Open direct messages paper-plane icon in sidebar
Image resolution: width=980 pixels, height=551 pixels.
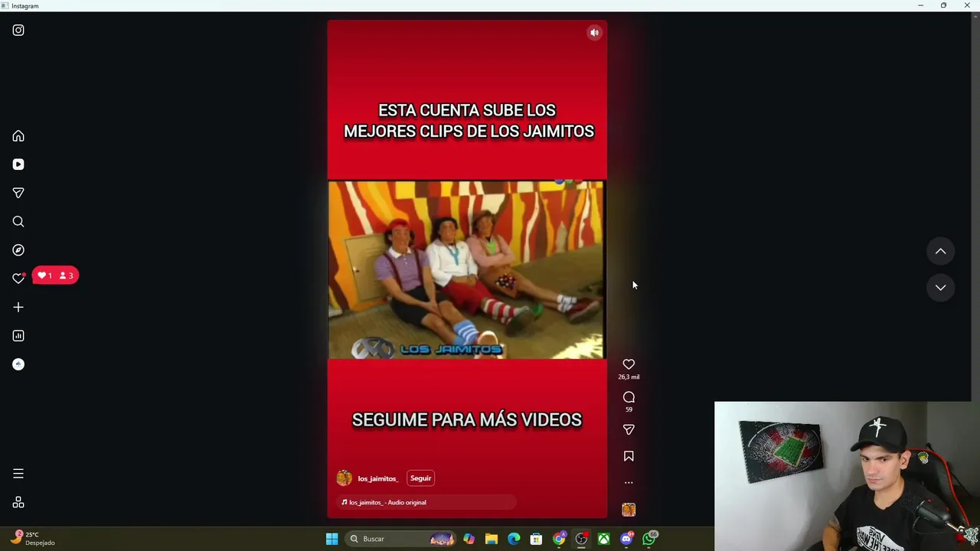pyautogui.click(x=18, y=193)
